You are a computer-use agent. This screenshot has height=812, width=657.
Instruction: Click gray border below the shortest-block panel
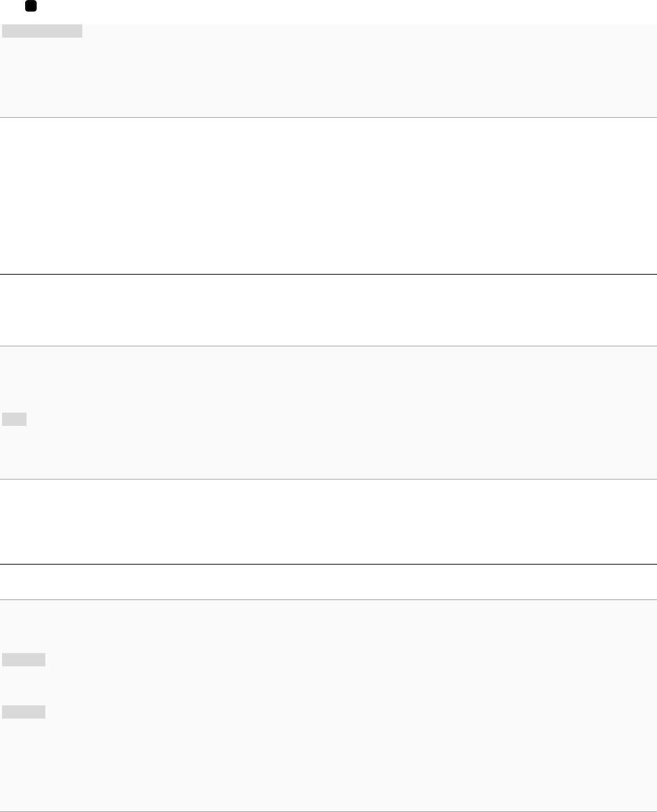[x=328, y=479]
